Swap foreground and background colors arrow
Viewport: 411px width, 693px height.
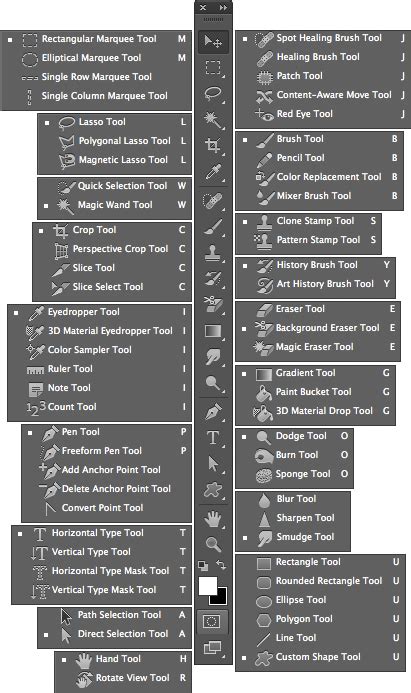tap(221, 565)
